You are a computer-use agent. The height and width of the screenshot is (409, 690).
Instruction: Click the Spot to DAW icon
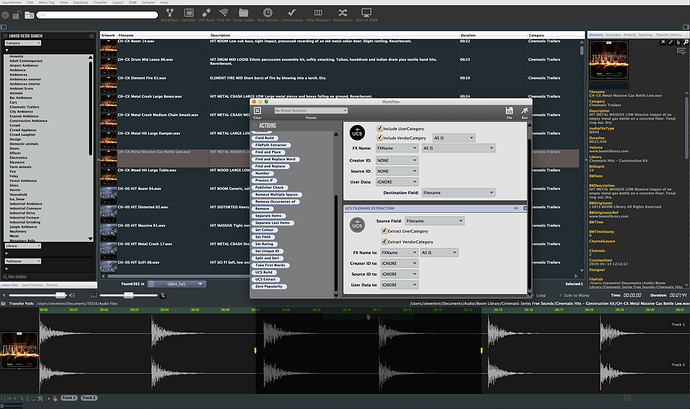pyautogui.click(x=366, y=13)
